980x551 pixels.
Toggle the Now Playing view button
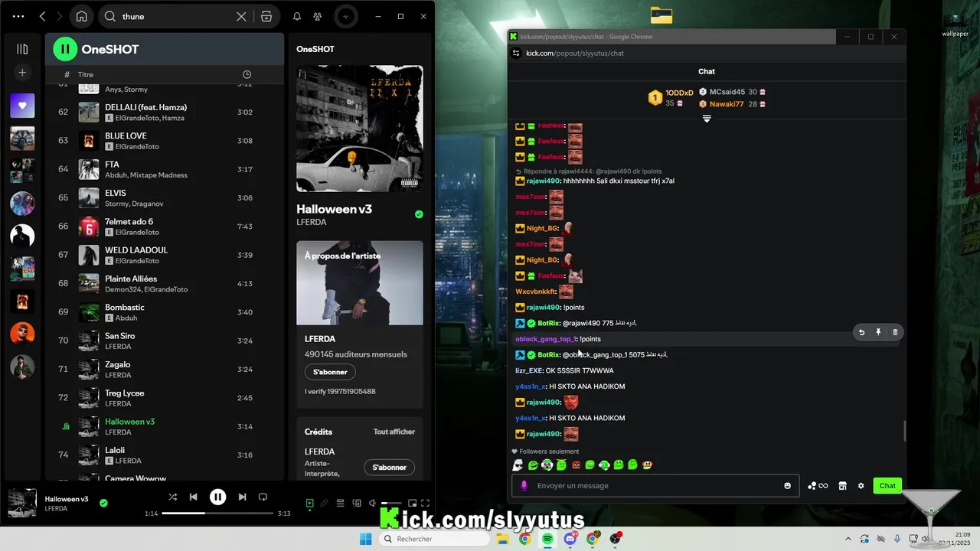coord(309,503)
